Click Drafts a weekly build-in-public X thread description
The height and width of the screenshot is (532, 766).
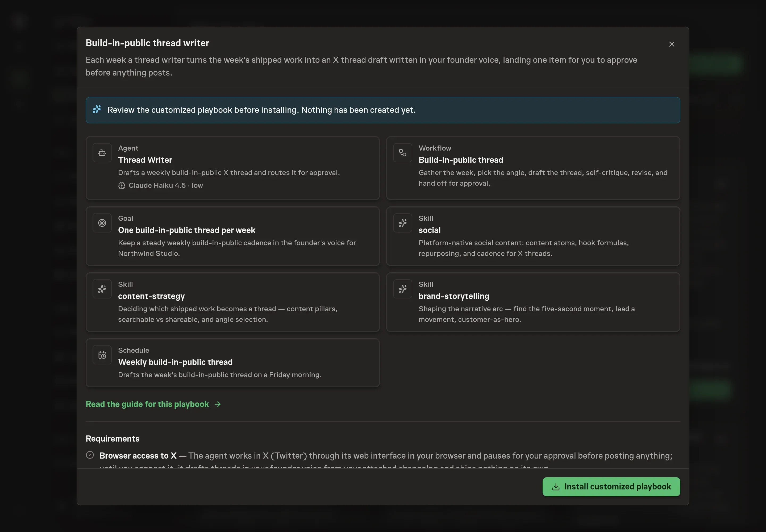tap(229, 173)
